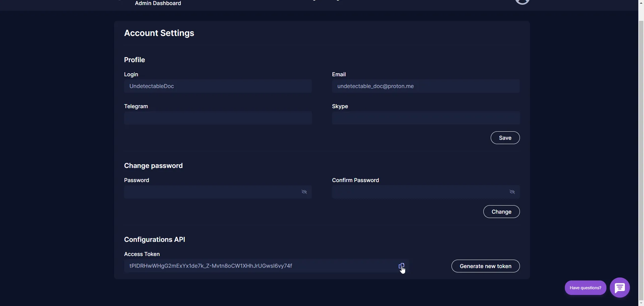Open the chat bubble support icon
The image size is (644, 306).
[x=620, y=288]
